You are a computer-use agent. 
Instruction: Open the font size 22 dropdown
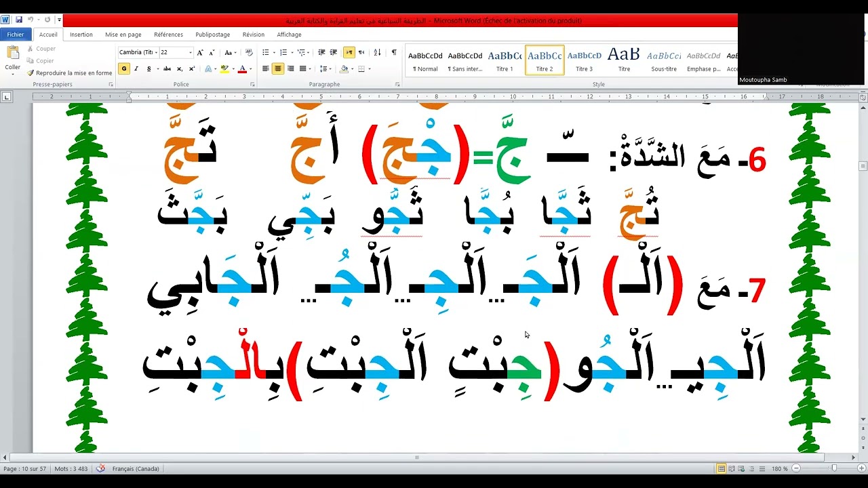[x=191, y=52]
